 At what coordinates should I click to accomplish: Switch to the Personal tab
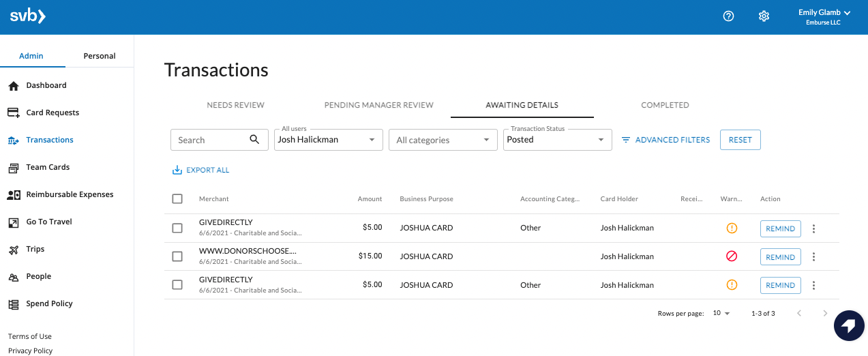[x=100, y=56]
